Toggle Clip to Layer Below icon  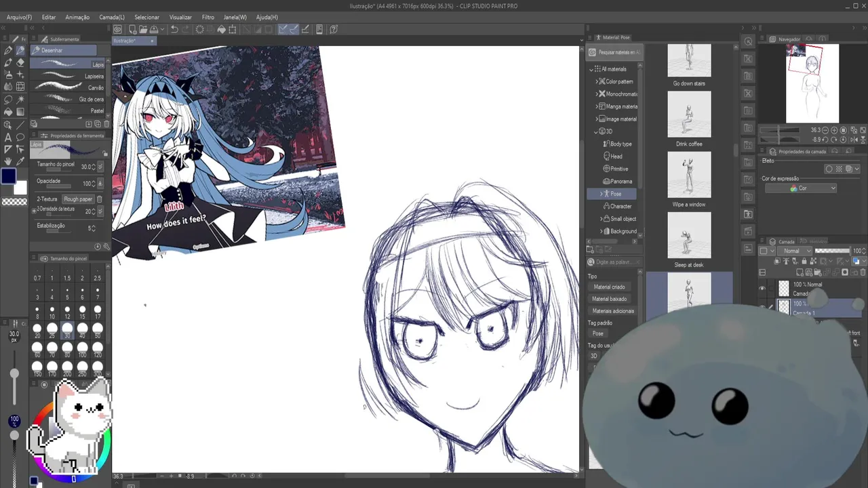click(778, 262)
